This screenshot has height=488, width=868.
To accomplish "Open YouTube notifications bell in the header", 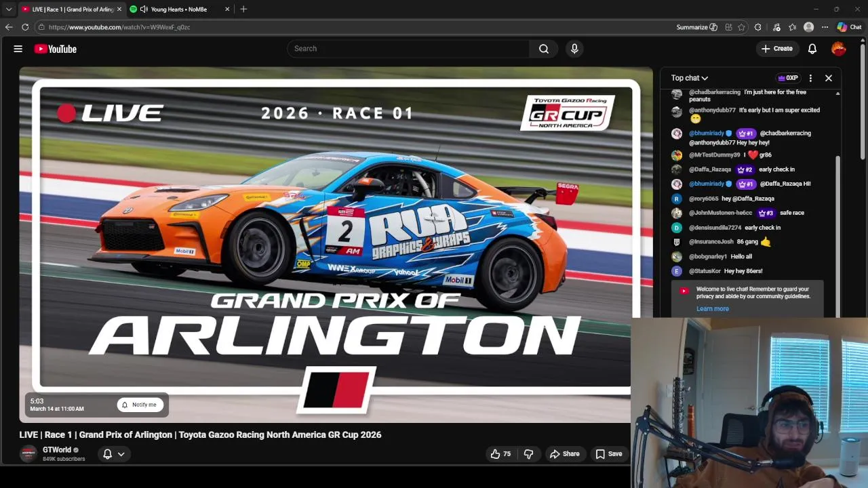I will (x=812, y=49).
